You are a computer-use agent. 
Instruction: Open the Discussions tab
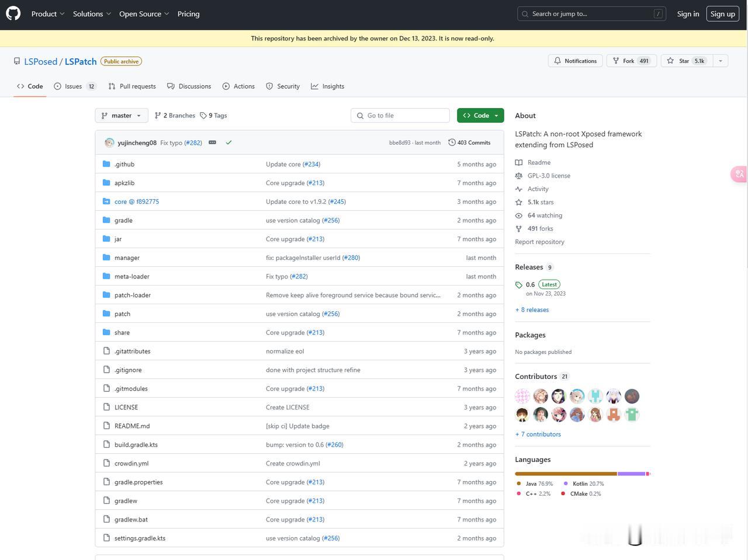(189, 86)
